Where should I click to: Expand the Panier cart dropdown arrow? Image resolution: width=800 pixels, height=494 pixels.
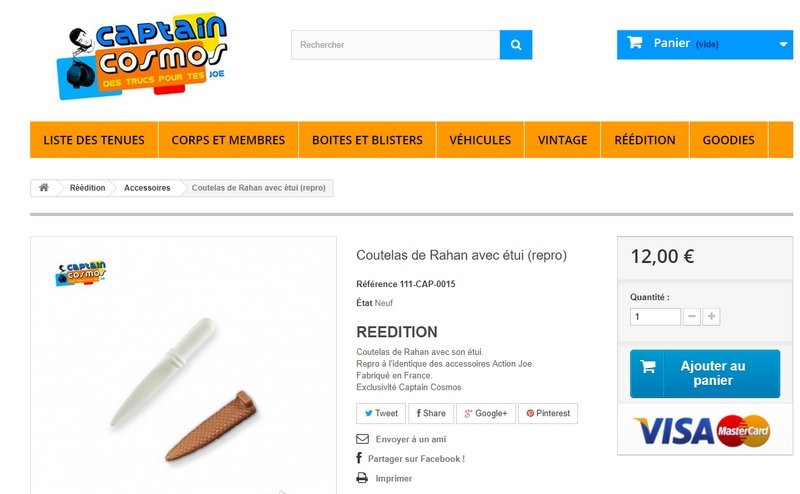(x=783, y=44)
